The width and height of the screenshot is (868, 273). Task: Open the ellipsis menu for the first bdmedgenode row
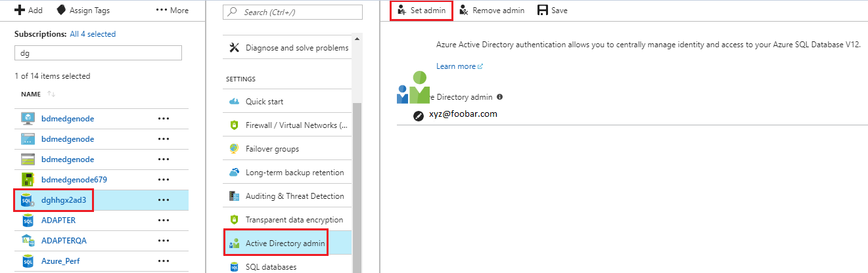tap(164, 119)
